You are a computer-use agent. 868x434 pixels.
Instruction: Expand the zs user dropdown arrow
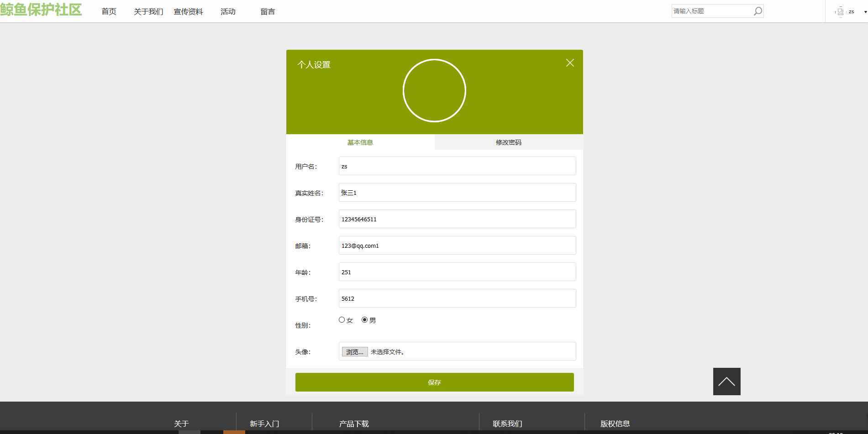(865, 12)
